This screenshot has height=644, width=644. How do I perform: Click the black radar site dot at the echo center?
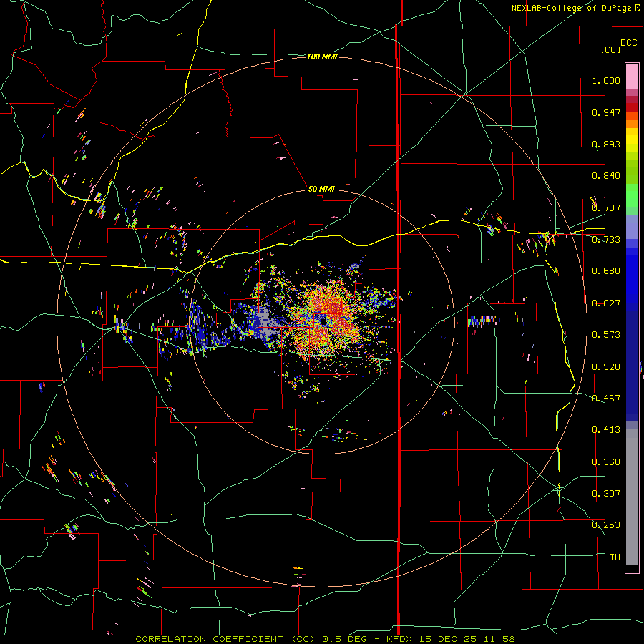point(323,321)
